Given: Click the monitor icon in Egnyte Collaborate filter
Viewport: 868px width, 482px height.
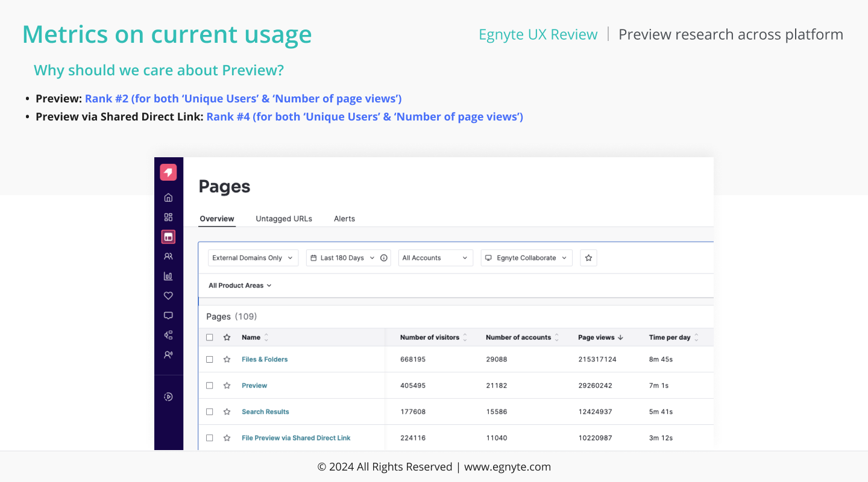Looking at the screenshot, I should click(489, 258).
